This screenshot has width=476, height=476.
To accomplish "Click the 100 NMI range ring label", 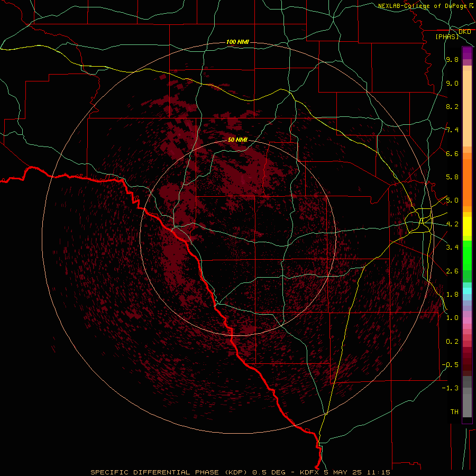I will [237, 42].
